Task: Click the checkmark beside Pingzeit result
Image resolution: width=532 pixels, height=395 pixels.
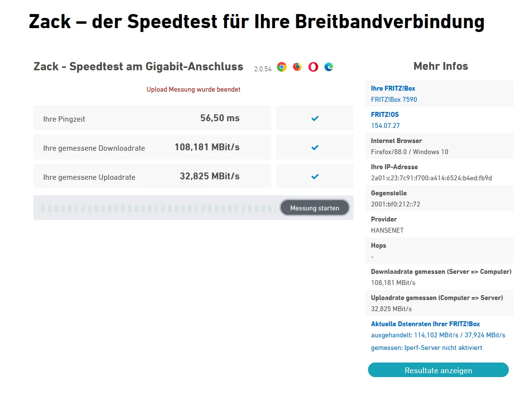Action: [x=315, y=118]
